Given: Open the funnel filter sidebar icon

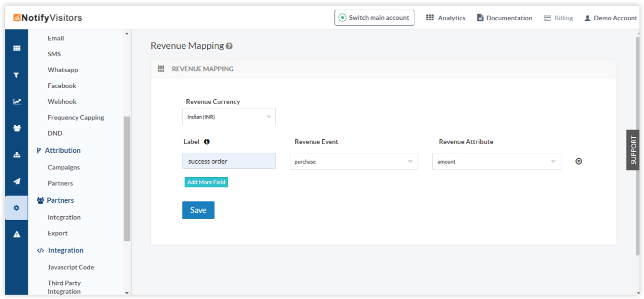Looking at the screenshot, I should coord(17,75).
